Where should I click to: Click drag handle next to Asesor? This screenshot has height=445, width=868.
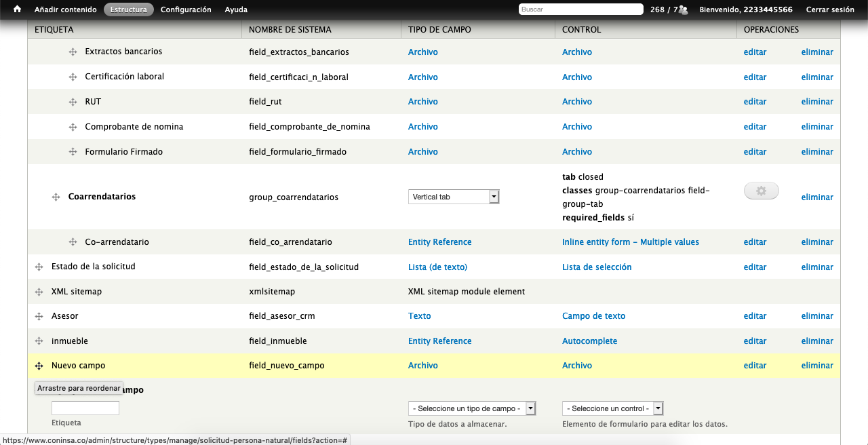tap(39, 316)
